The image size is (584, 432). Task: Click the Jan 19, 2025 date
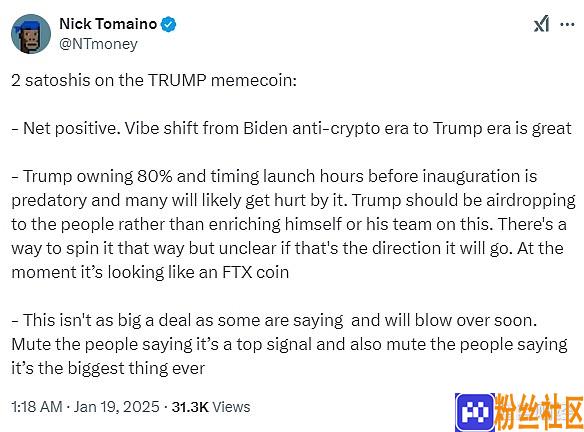[117, 407]
